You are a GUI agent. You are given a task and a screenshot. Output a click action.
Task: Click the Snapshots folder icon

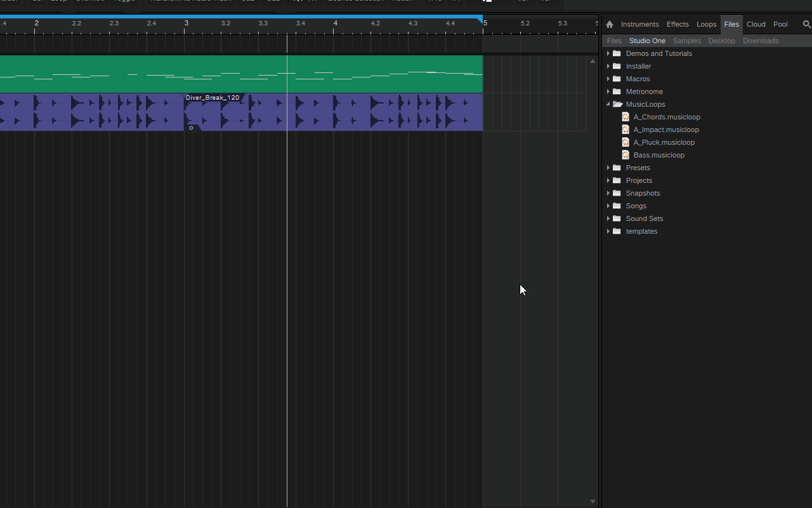pyautogui.click(x=617, y=193)
